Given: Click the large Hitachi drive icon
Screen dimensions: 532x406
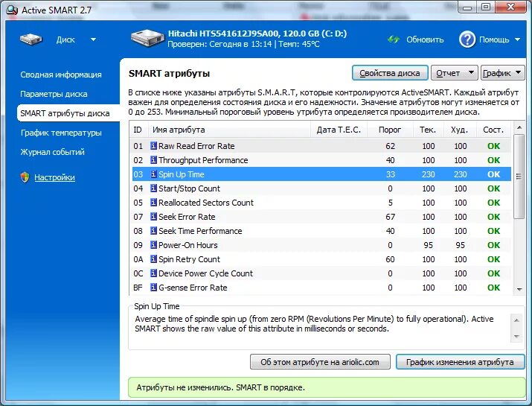Looking at the screenshot, I should pos(147,38).
